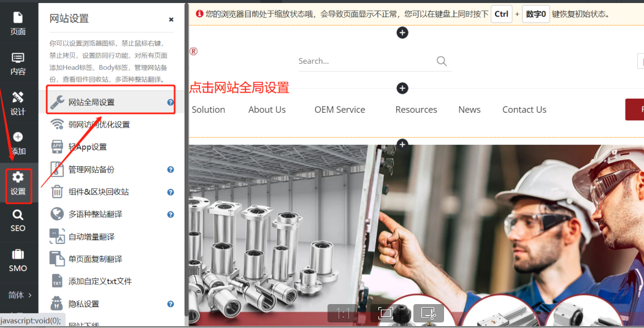The width and height of the screenshot is (644, 328).
Task: Expand the 简体 language selector
Action: coord(20,295)
